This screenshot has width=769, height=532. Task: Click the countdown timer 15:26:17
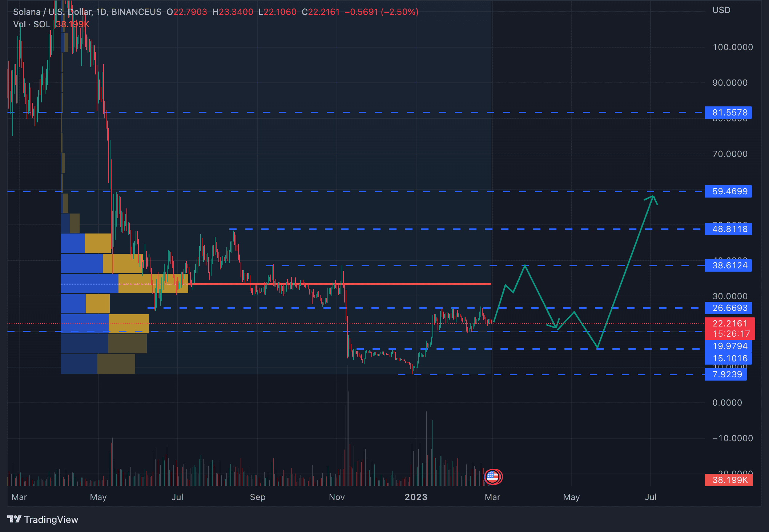coord(731,334)
